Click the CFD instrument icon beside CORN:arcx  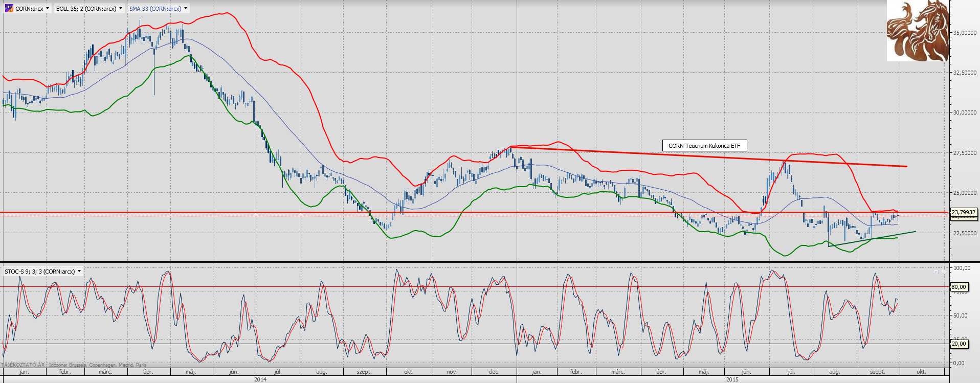tap(9, 9)
